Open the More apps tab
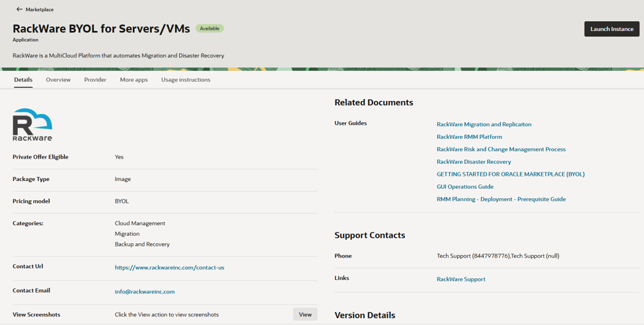 pyautogui.click(x=134, y=80)
